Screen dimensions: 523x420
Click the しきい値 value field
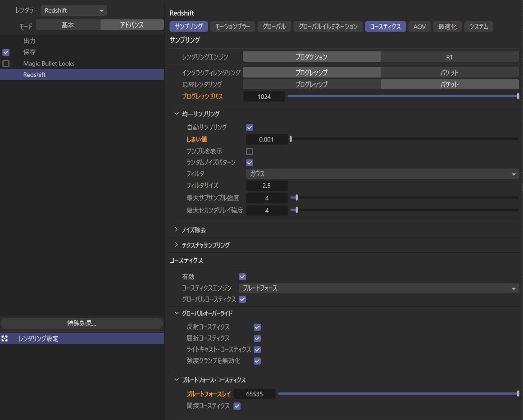coord(267,139)
